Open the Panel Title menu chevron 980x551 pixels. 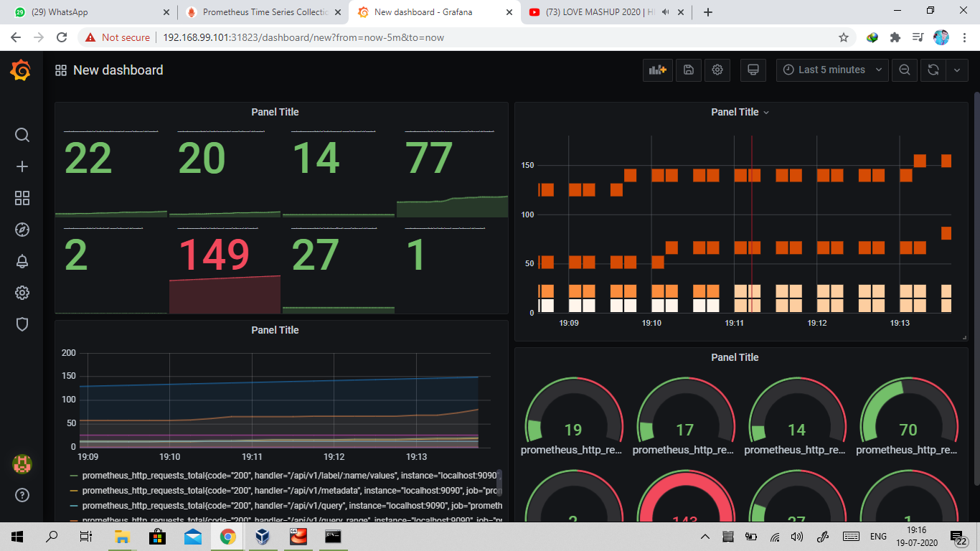pyautogui.click(x=766, y=112)
